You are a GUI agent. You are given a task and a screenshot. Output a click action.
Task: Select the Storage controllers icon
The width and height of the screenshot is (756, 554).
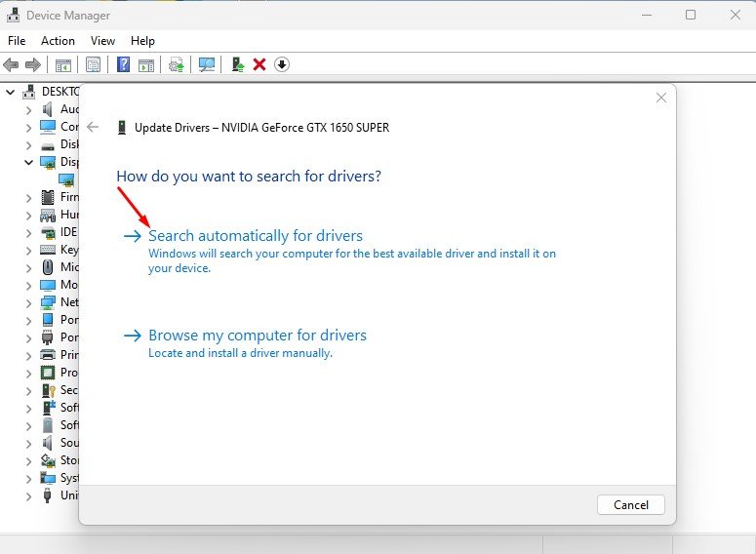coord(48,460)
